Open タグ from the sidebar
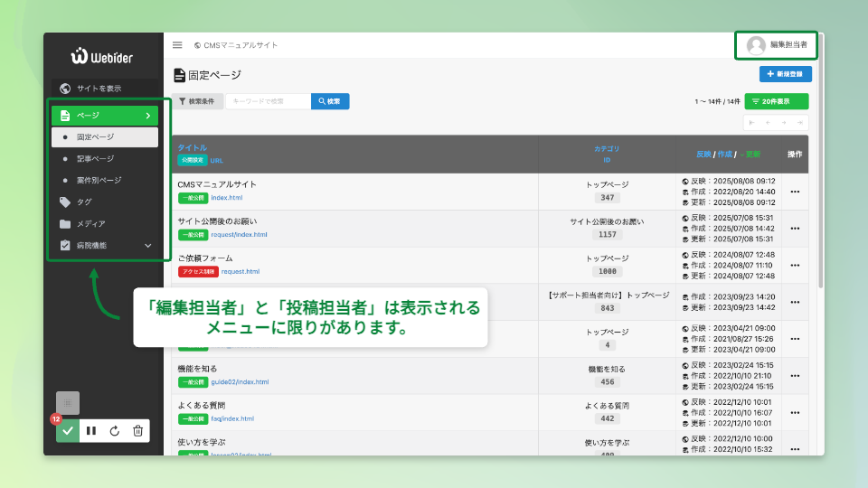 (83, 202)
